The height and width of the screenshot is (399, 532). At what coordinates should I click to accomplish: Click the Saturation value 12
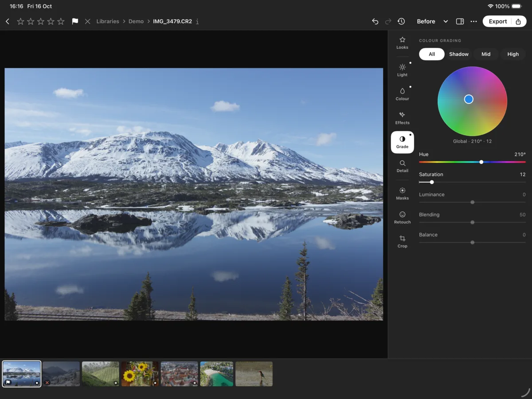point(523,174)
